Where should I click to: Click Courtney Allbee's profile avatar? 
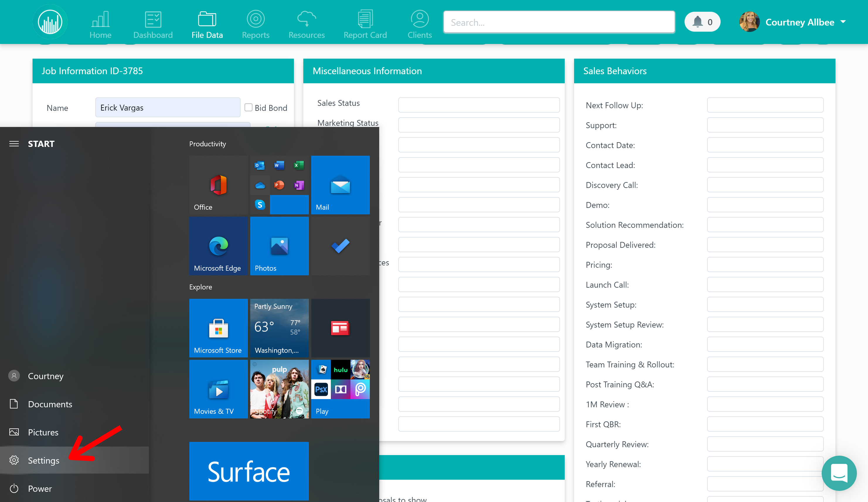click(x=749, y=22)
